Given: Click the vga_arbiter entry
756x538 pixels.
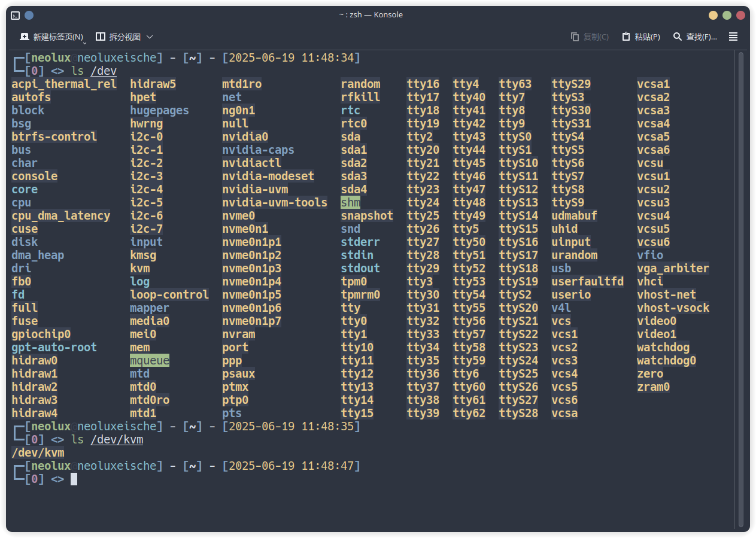Looking at the screenshot, I should point(673,268).
